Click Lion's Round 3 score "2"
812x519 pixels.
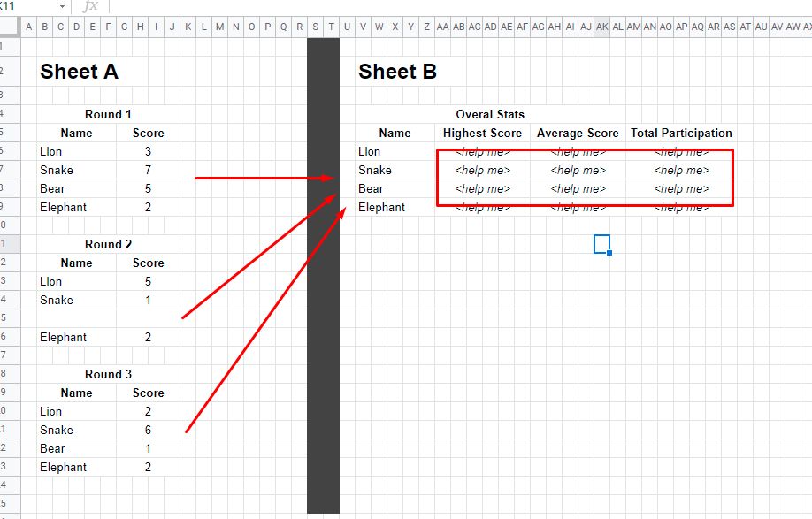coord(148,411)
